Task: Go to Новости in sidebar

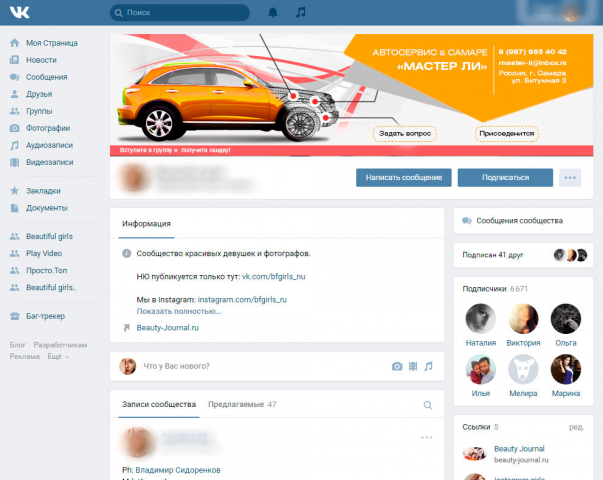Action: click(41, 60)
